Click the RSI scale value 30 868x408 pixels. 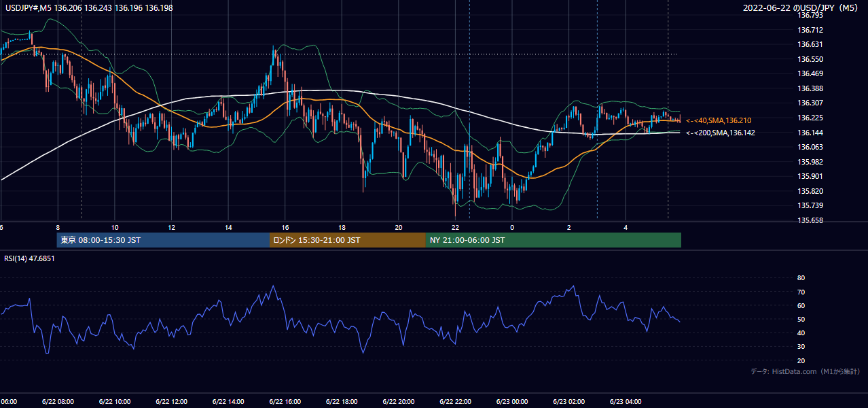pyautogui.click(x=801, y=347)
